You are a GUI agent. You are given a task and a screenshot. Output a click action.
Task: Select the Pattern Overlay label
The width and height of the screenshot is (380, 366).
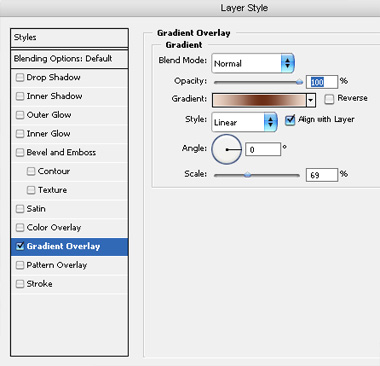[x=57, y=265]
